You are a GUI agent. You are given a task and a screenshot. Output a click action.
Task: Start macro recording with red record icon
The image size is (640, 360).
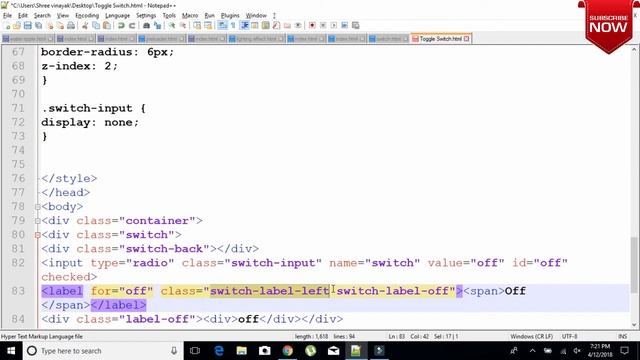(312, 25)
